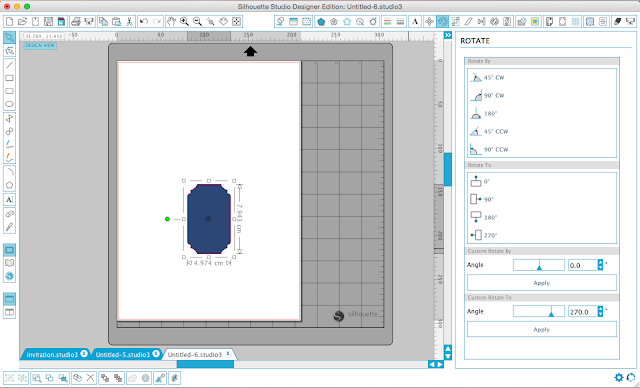This screenshot has height=388, width=640.
Task: Click the Custom Rotate To angle field 270.0
Action: 582,312
